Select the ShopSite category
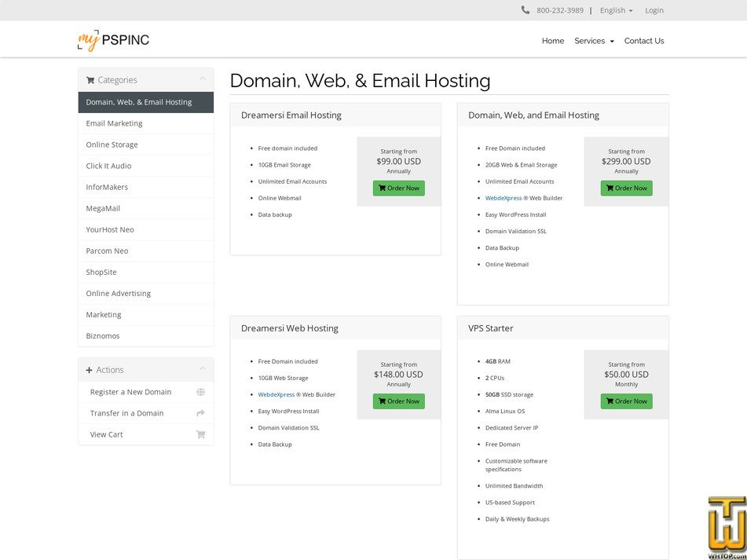 [x=146, y=273]
